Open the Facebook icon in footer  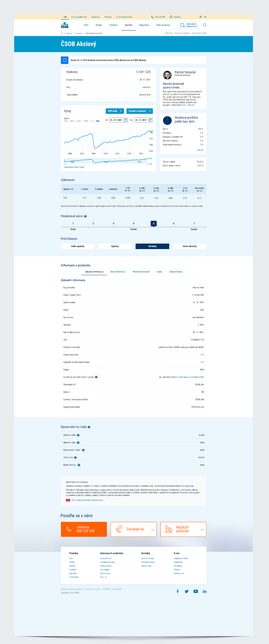pyautogui.click(x=178, y=591)
